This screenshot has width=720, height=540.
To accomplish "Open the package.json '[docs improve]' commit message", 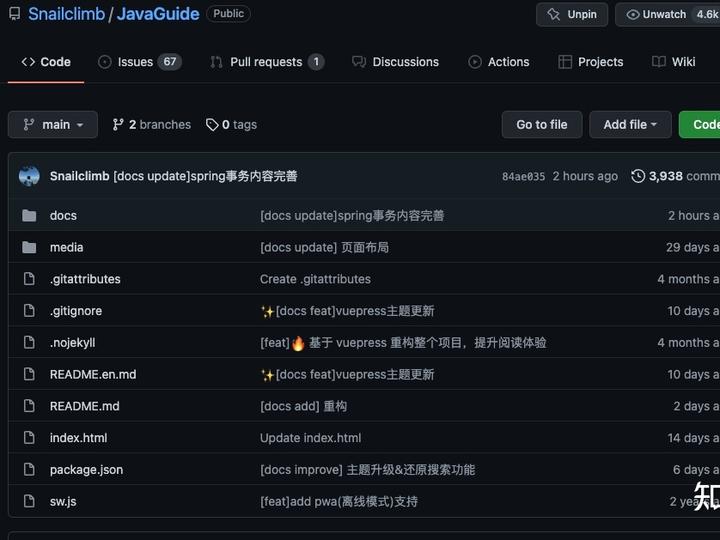I will (x=367, y=470).
